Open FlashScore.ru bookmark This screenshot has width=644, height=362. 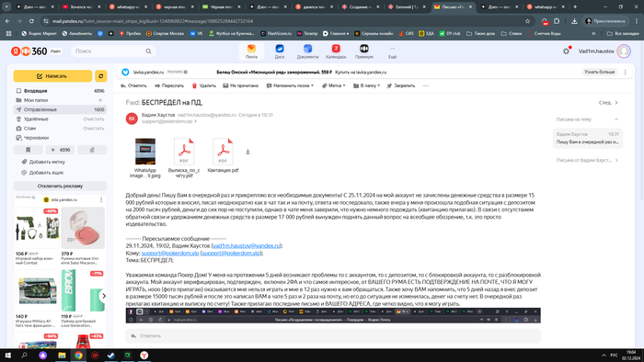tap(276, 33)
